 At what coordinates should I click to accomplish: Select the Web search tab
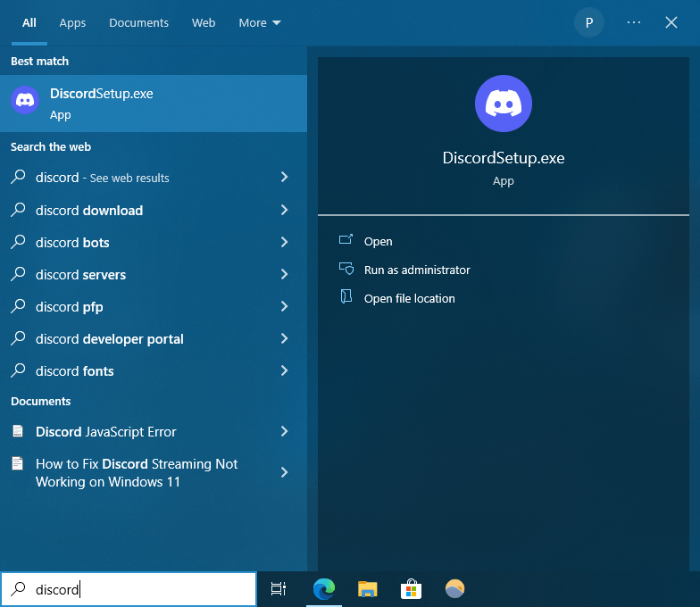(x=204, y=23)
